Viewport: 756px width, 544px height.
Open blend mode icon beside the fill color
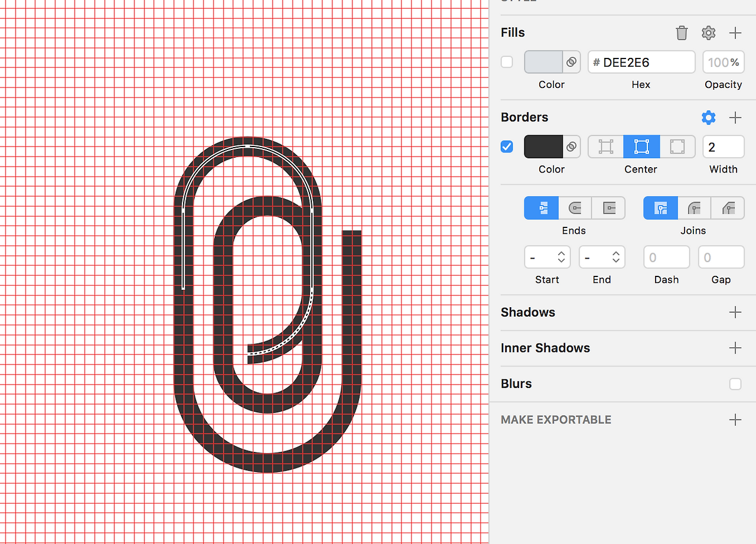tap(571, 62)
